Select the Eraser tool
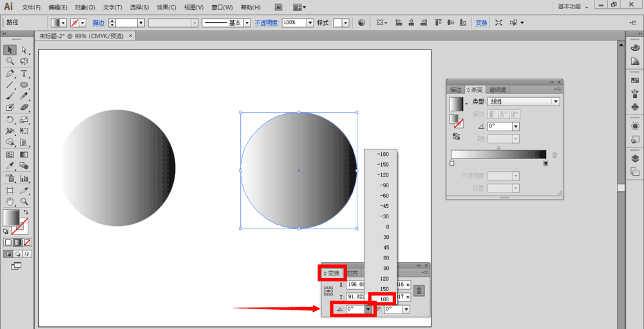The height and width of the screenshot is (329, 644). click(x=24, y=108)
